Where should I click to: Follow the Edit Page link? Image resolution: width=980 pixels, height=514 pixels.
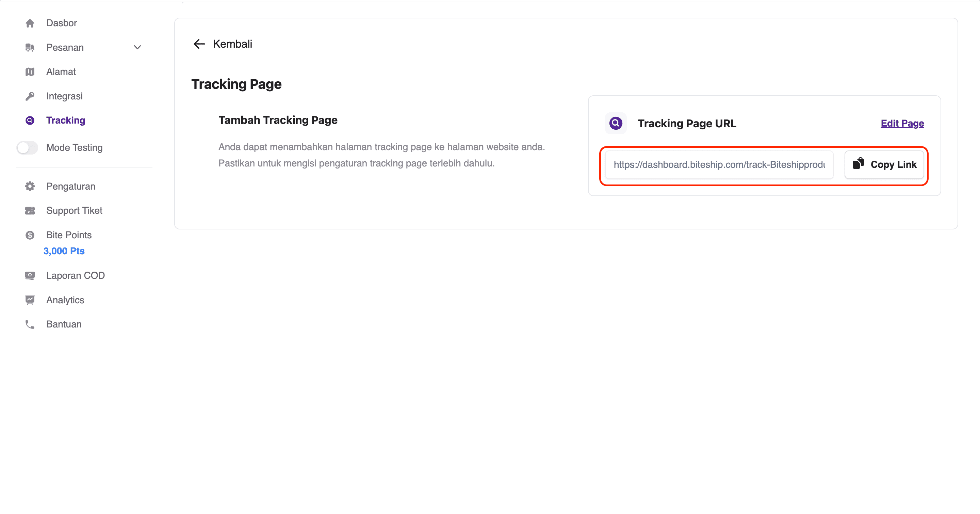point(902,123)
